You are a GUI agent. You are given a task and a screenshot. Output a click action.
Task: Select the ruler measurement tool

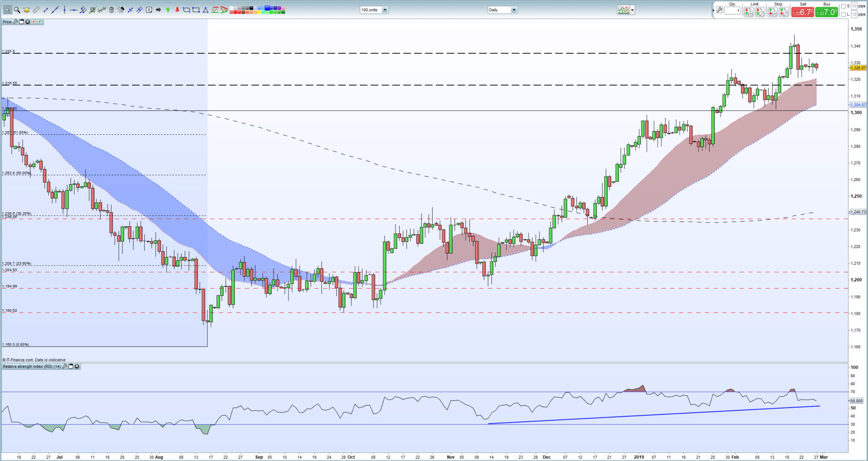(36, 10)
